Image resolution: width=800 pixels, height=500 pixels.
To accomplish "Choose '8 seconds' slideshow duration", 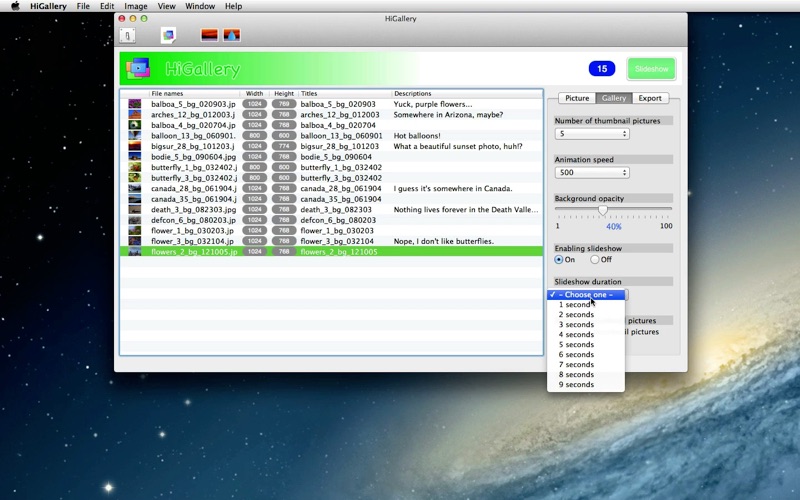I will (586, 374).
